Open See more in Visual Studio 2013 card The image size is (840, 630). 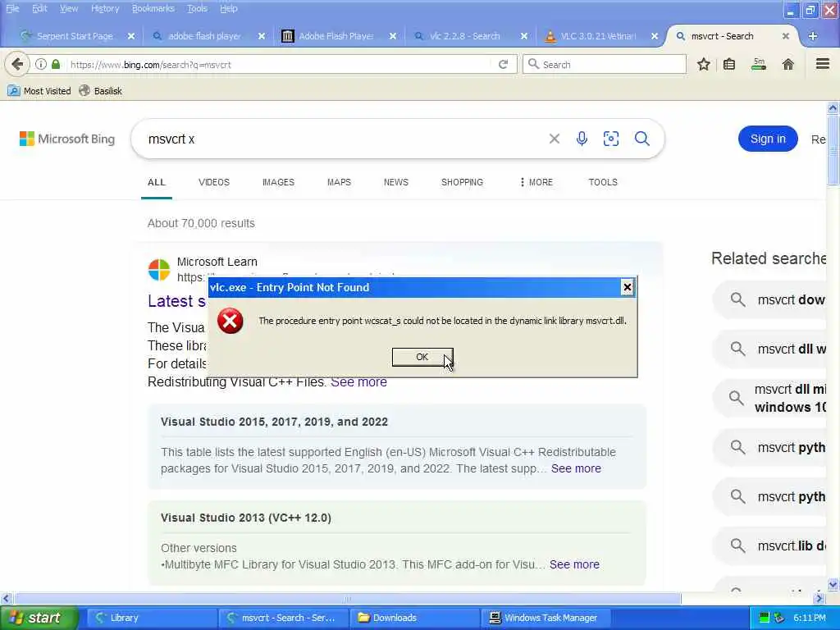click(x=574, y=564)
